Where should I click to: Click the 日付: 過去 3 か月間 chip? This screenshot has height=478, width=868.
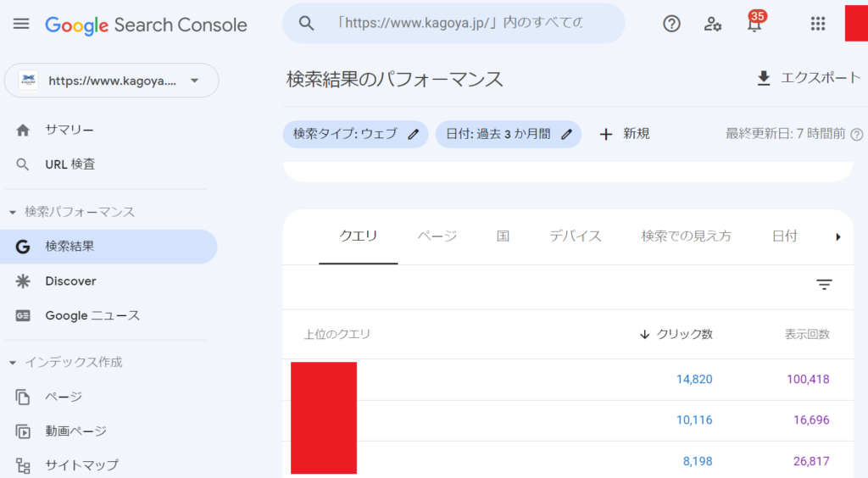[509, 134]
